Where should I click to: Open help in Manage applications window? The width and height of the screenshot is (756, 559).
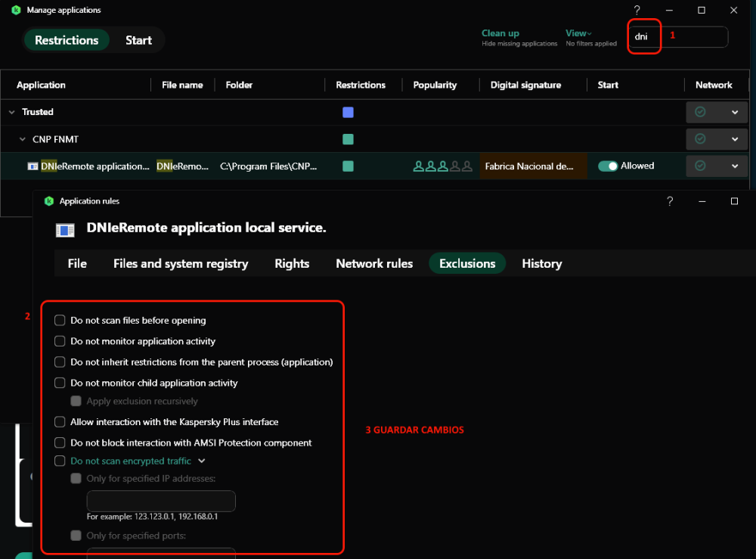coord(637,10)
